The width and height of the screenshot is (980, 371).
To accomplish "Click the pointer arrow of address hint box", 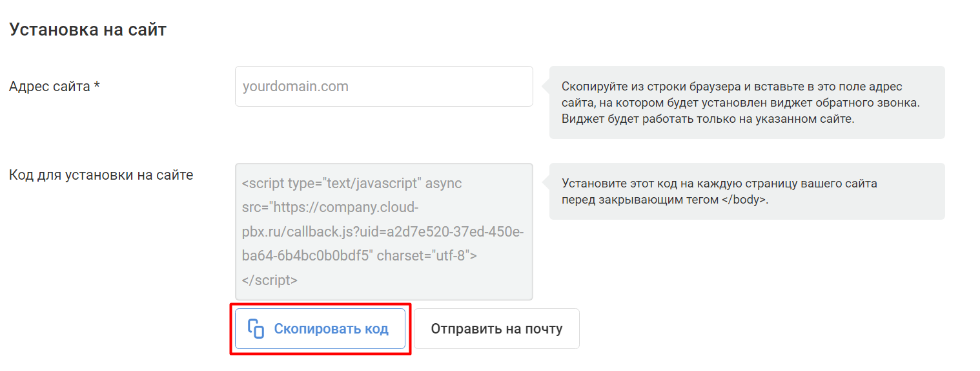I will click(x=546, y=86).
